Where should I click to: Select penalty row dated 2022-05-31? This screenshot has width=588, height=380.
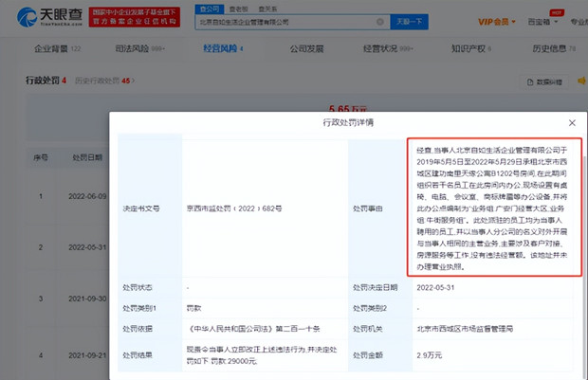(67, 247)
